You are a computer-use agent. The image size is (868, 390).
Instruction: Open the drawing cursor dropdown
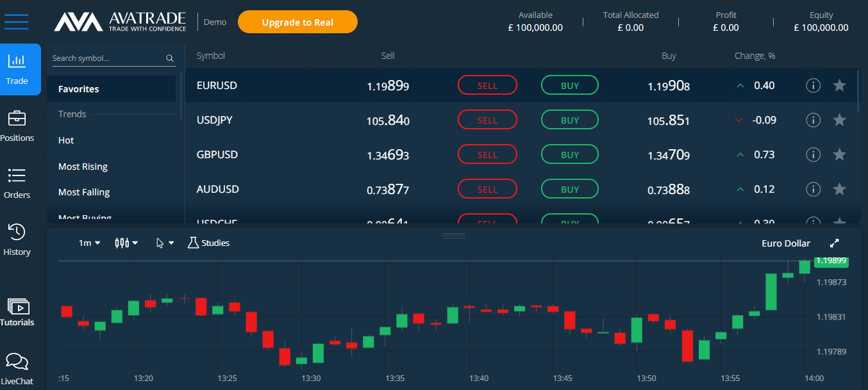click(165, 243)
